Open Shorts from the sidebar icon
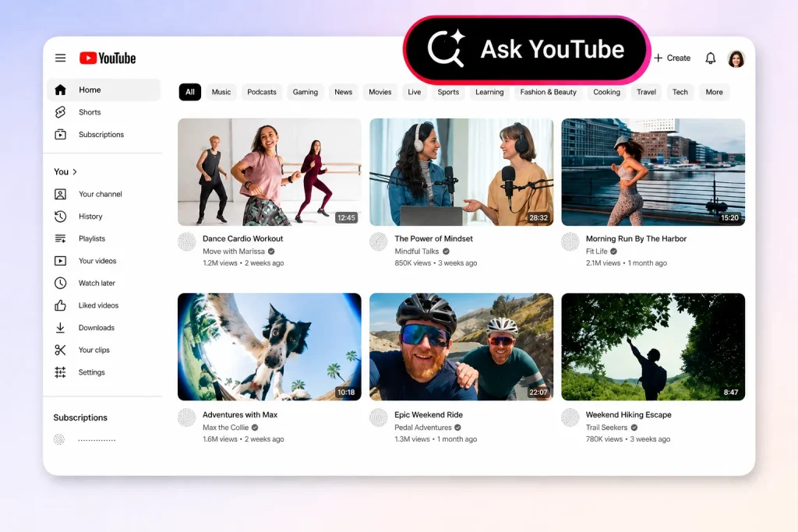 pos(60,112)
